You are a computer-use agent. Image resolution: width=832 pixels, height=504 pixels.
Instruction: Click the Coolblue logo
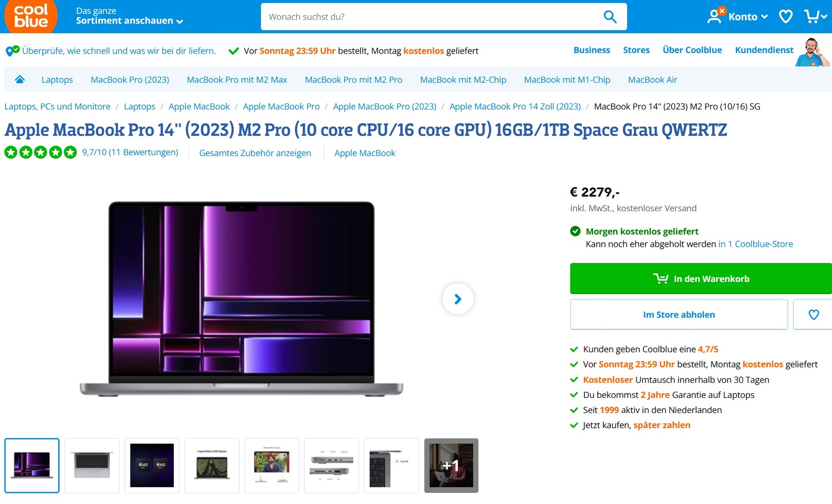(x=31, y=16)
